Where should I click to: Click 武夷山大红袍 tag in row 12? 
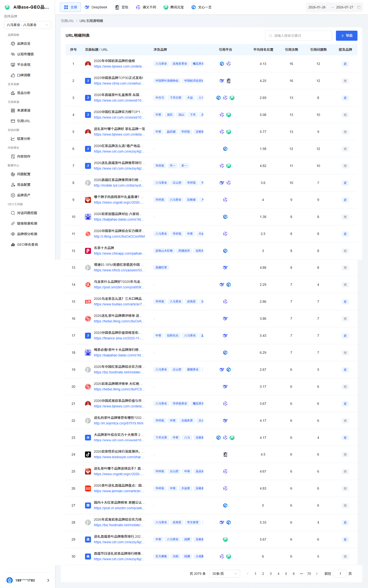[164, 251]
